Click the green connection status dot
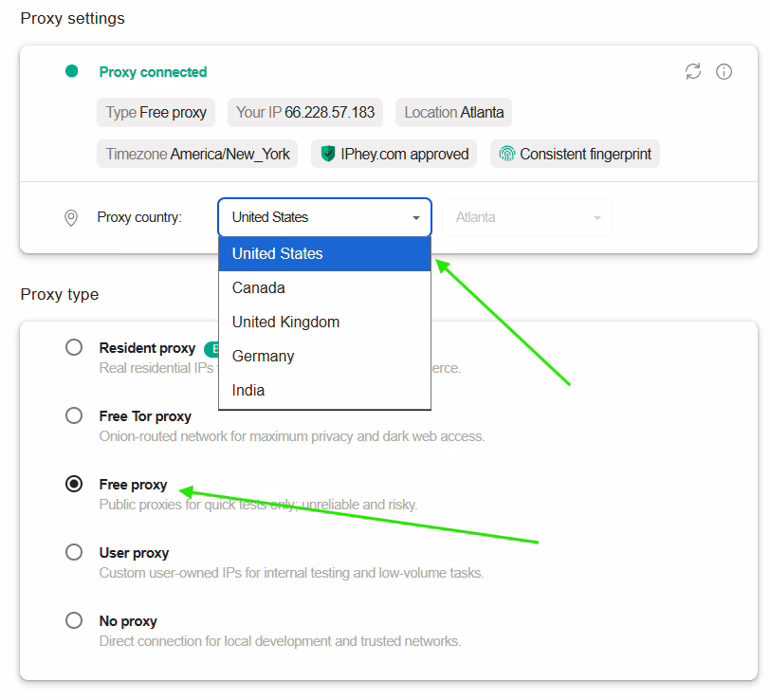770x700 pixels. (71, 71)
